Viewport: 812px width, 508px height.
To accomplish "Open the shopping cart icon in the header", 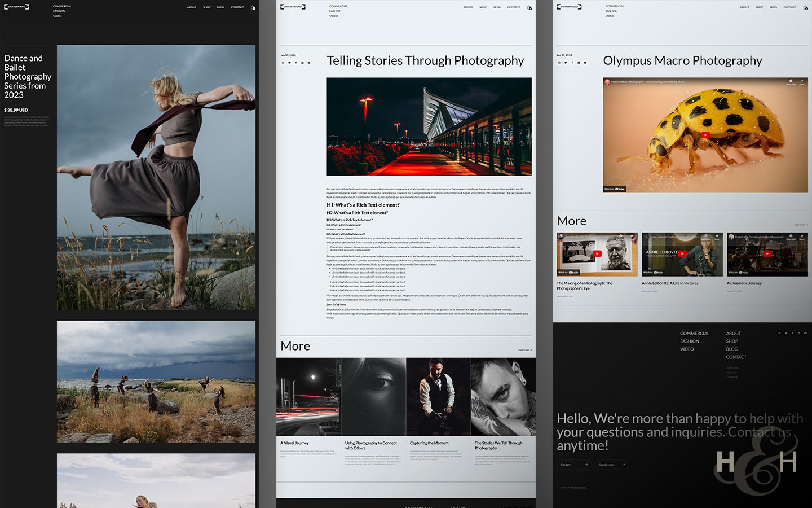I will 529,8.
